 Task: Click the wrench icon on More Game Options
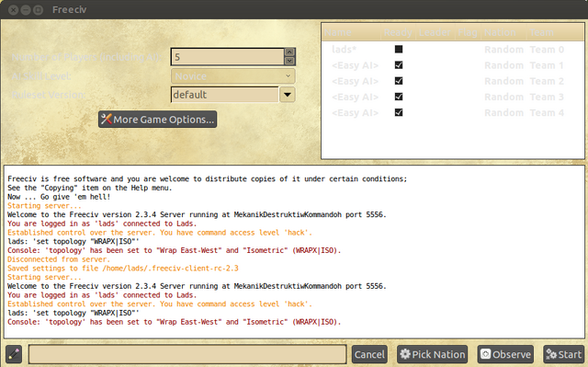tap(107, 119)
